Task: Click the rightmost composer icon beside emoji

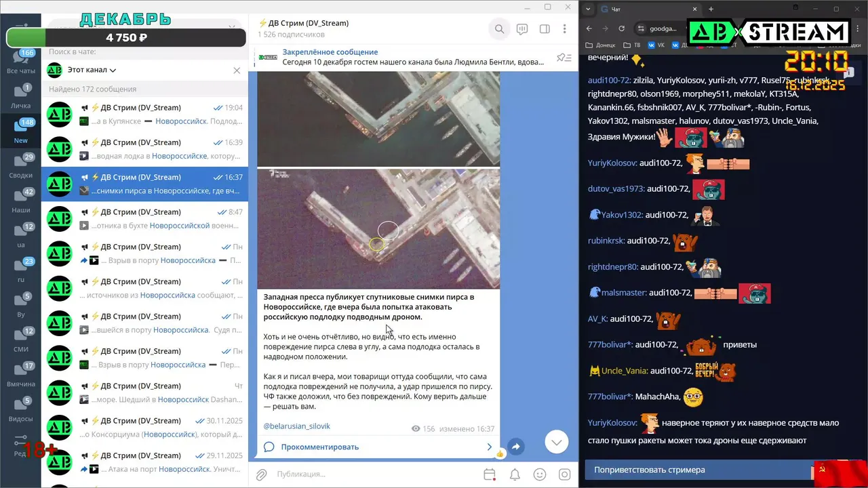Action: 564,474
